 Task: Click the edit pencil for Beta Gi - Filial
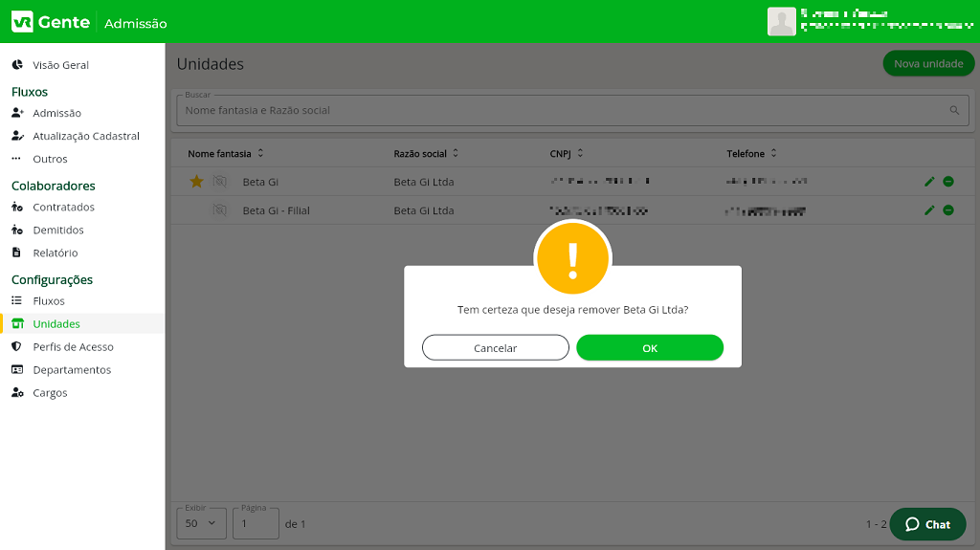pyautogui.click(x=928, y=210)
